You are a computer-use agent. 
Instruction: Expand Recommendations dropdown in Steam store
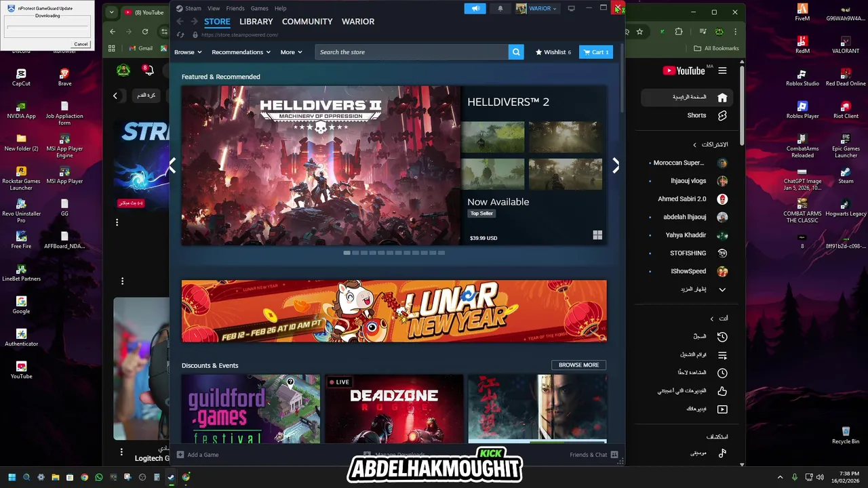(x=241, y=52)
